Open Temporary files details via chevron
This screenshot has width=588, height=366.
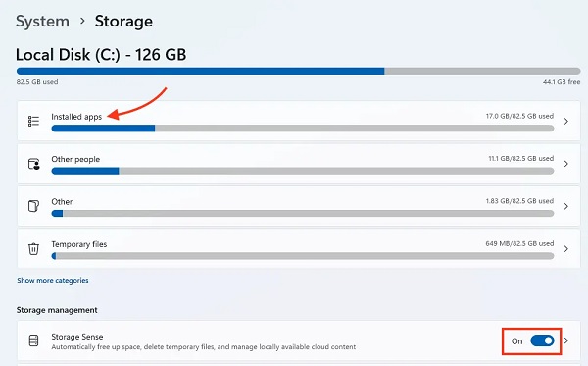(x=566, y=249)
